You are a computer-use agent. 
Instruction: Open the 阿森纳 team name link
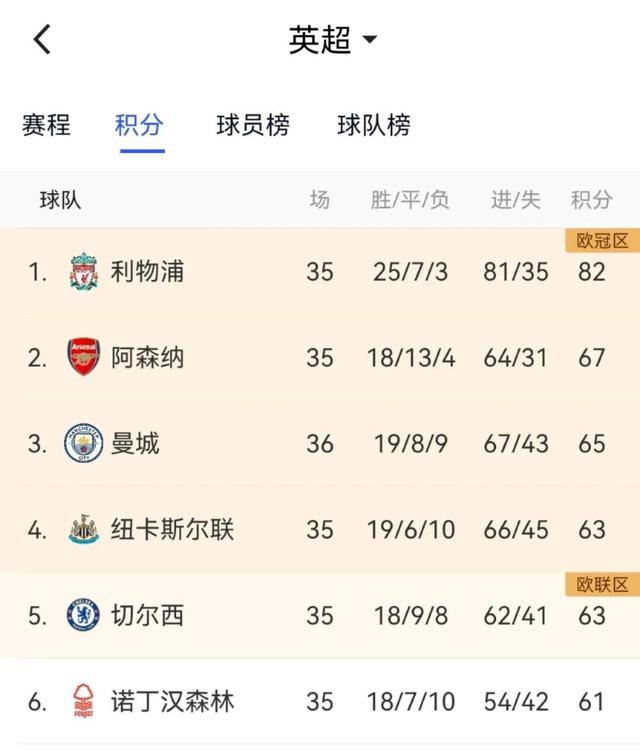(x=147, y=357)
